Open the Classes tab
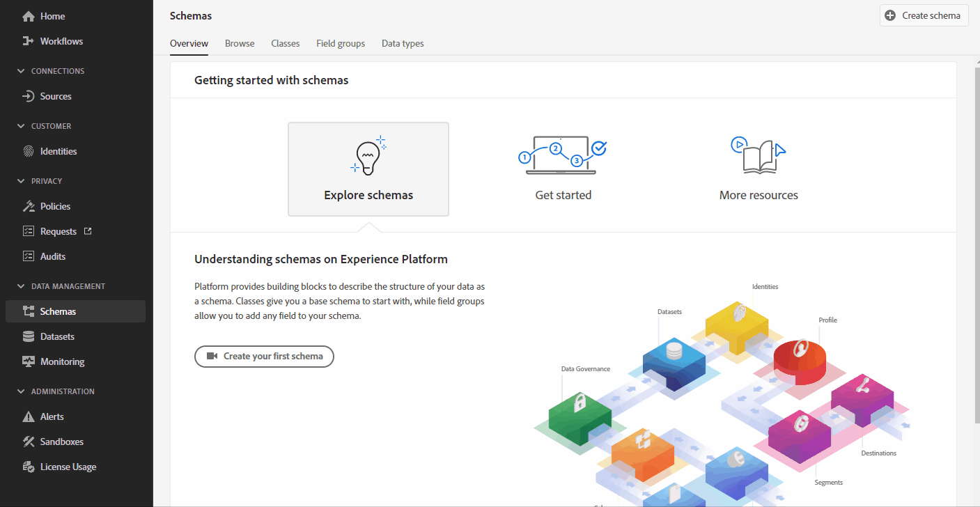This screenshot has height=507, width=980. [x=285, y=43]
